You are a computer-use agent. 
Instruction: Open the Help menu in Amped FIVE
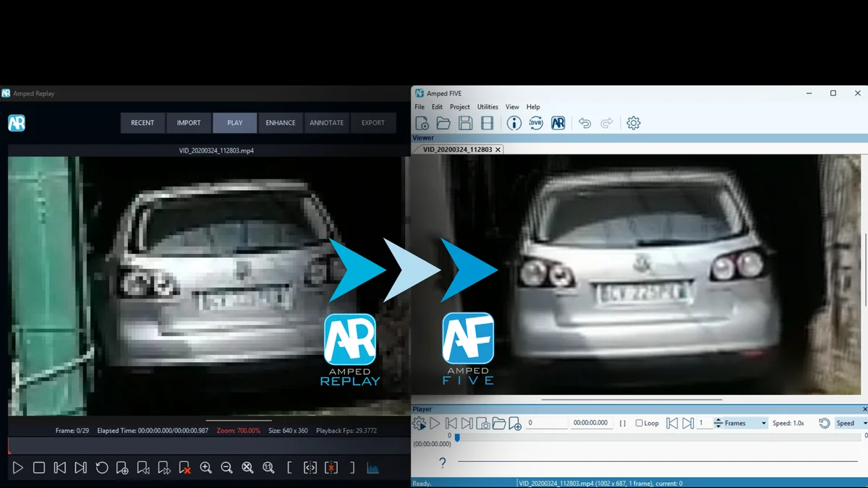pyautogui.click(x=533, y=107)
